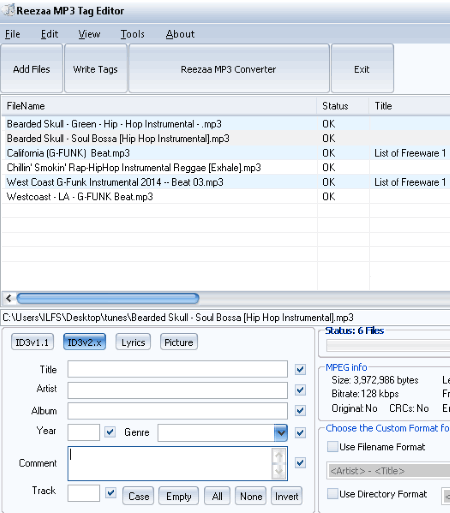Click List of Freeware 1 in West Coast row
The width and height of the screenshot is (450, 513).
point(410,182)
